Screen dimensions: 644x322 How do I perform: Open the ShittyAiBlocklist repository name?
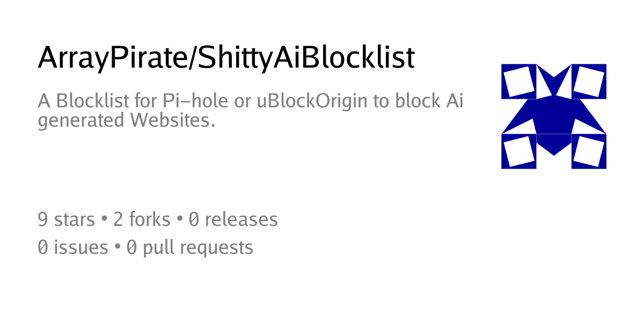(305, 57)
